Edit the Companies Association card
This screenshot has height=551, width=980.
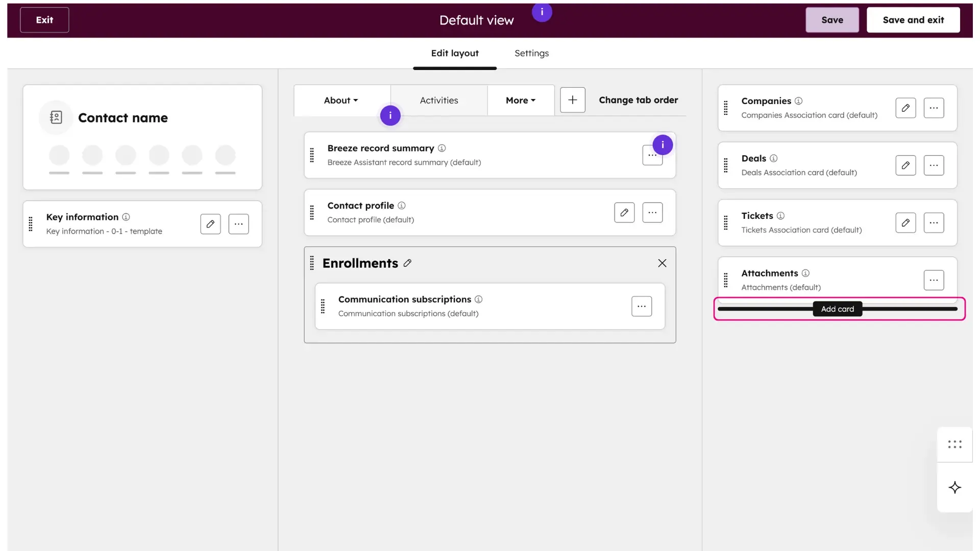(906, 108)
